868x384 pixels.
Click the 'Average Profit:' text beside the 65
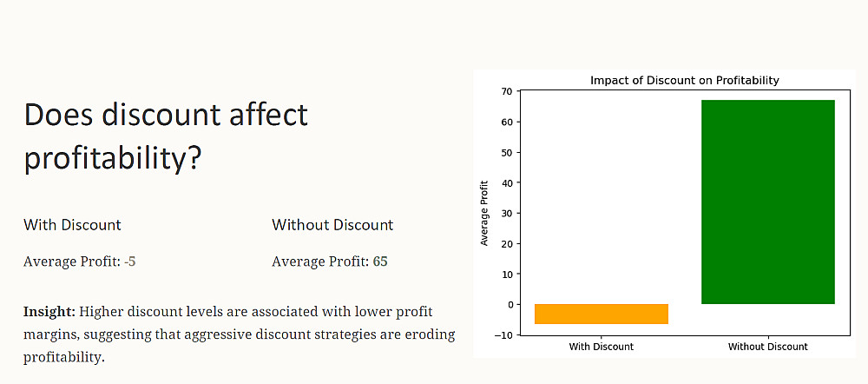point(320,262)
